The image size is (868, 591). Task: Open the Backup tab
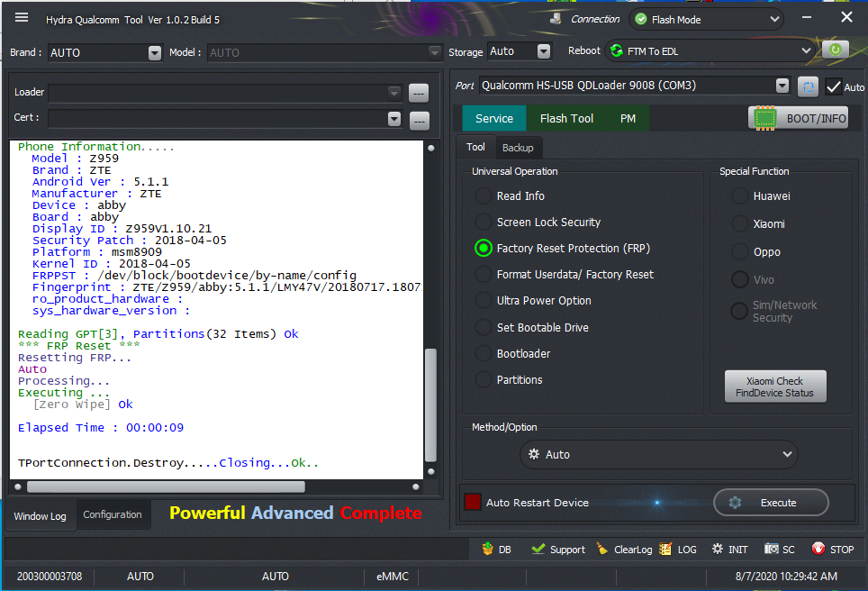point(518,148)
